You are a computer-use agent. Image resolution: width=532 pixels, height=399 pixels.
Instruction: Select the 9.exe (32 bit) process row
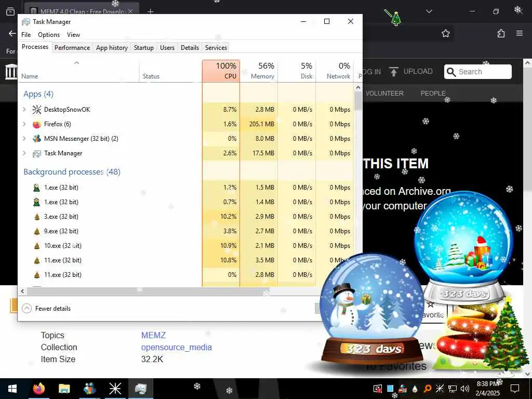[x=186, y=231]
